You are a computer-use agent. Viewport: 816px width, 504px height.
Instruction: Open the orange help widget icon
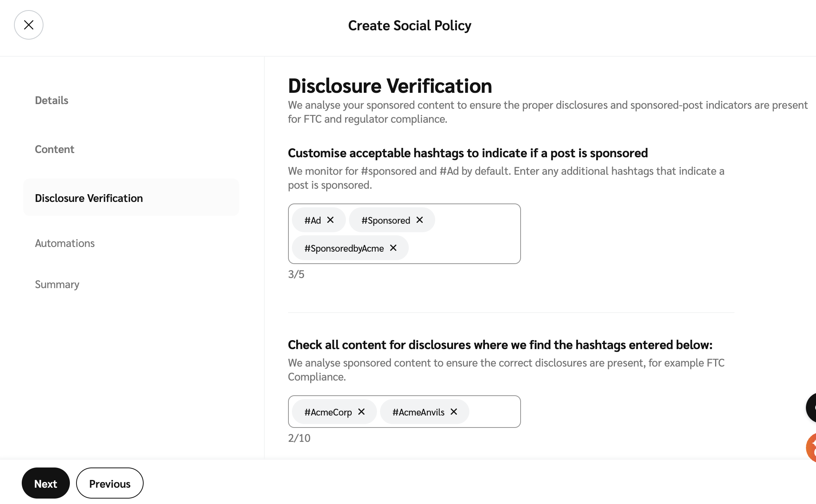[811, 447]
